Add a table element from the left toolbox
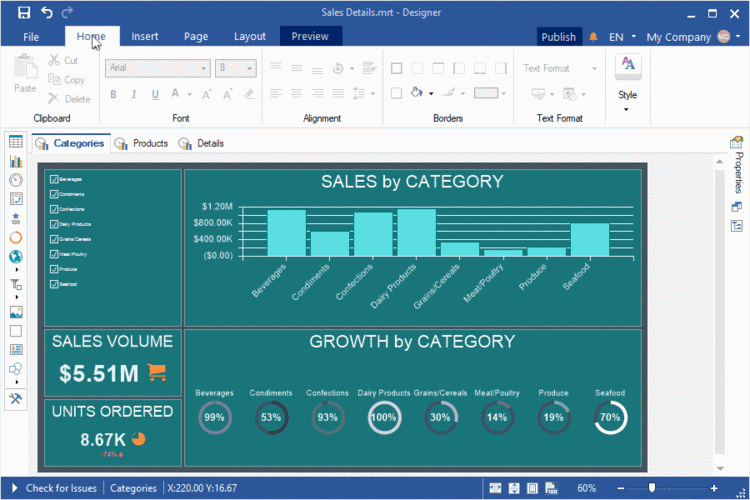Screen dimensions: 750x500 pos(16,142)
